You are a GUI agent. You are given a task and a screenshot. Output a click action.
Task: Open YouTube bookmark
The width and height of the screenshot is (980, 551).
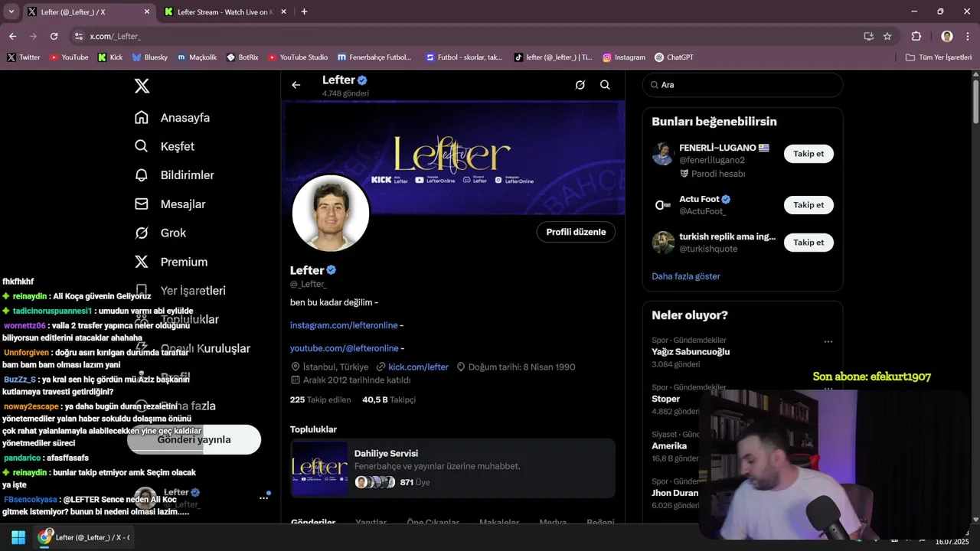tap(69, 57)
